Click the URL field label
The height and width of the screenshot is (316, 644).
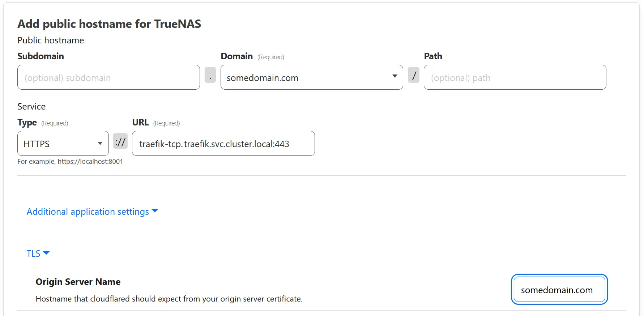tap(140, 123)
